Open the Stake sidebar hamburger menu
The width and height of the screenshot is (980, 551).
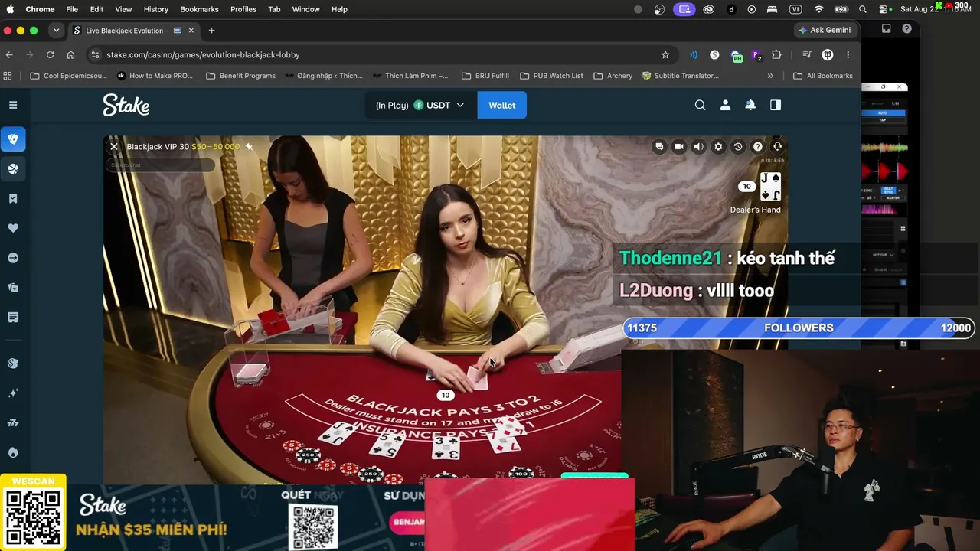click(x=13, y=105)
